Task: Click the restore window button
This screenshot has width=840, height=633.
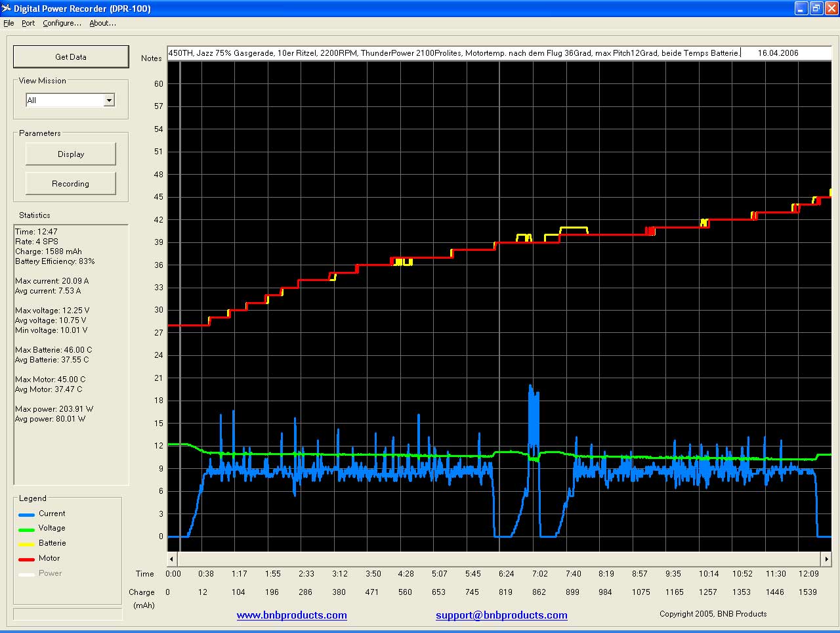Action: coord(816,9)
